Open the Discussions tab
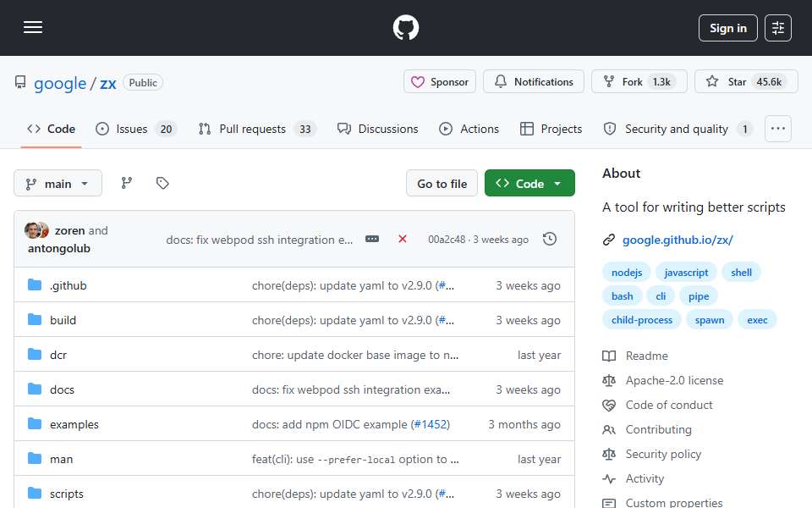The height and width of the screenshot is (508, 812). [377, 129]
